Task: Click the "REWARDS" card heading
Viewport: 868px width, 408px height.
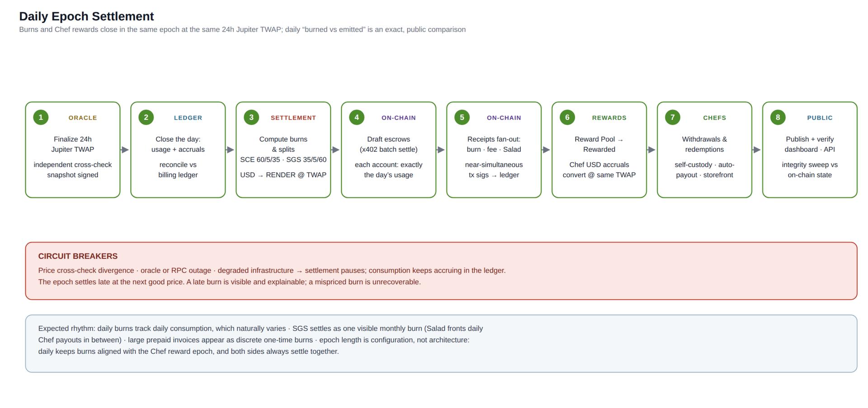Action: click(609, 118)
